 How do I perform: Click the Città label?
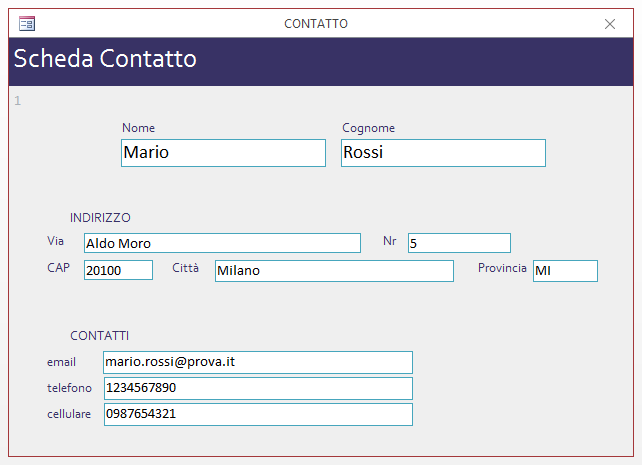[185, 268]
